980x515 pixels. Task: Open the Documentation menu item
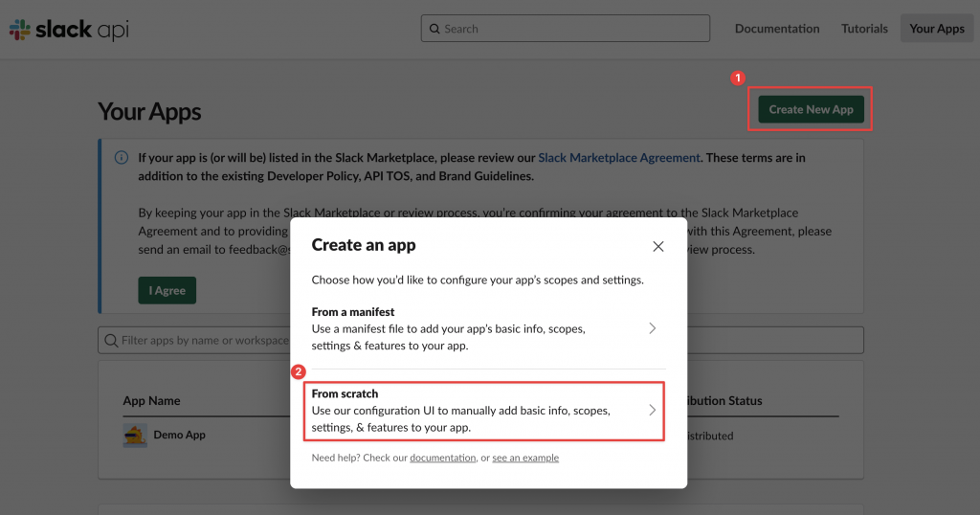pos(777,29)
